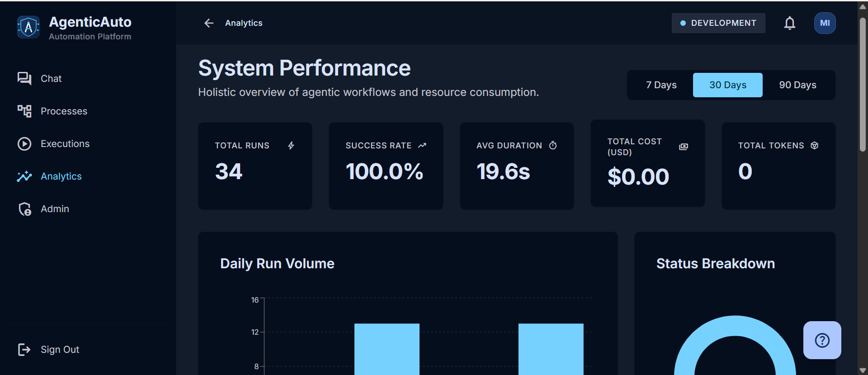Click the money icon on Total Cost

684,147
